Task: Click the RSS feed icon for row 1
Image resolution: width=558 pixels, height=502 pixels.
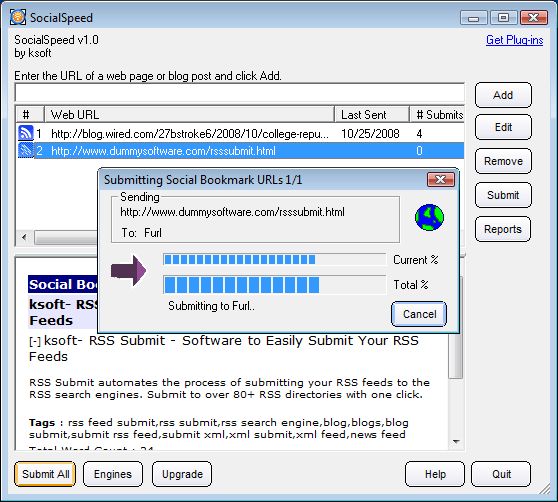Action: click(x=26, y=133)
